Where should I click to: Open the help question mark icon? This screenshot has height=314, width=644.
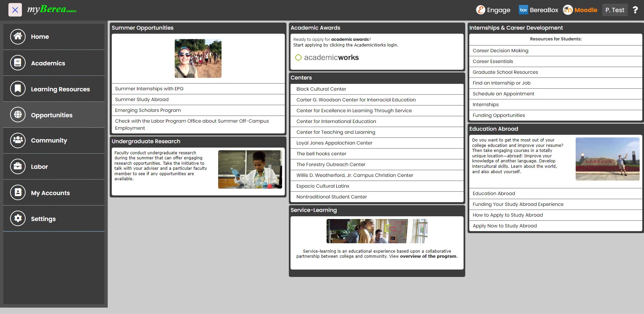click(635, 10)
